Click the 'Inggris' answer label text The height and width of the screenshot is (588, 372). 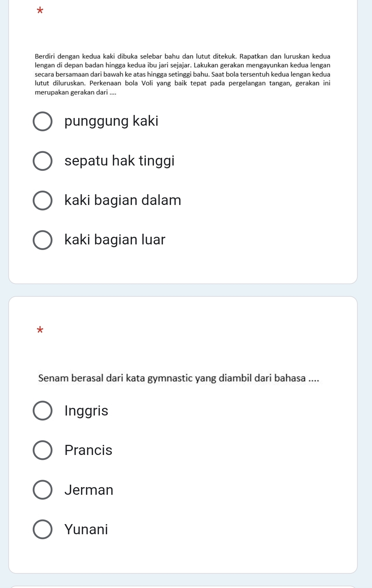86,411
